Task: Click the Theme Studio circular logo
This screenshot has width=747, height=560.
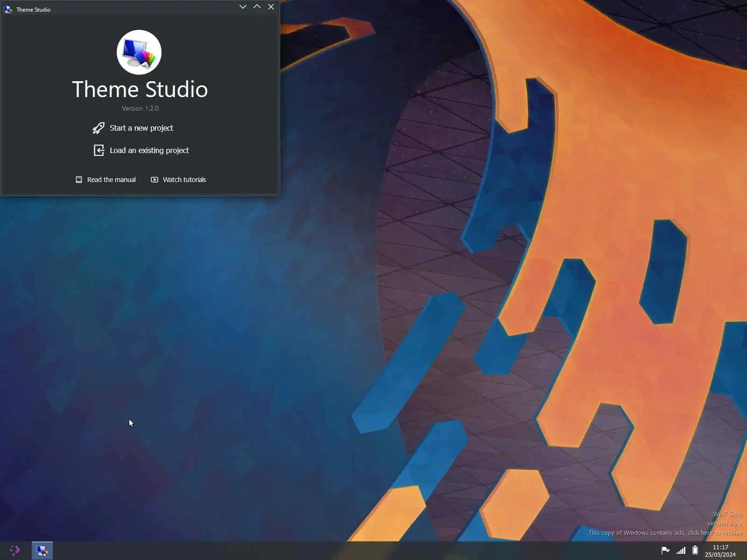Action: [x=139, y=52]
